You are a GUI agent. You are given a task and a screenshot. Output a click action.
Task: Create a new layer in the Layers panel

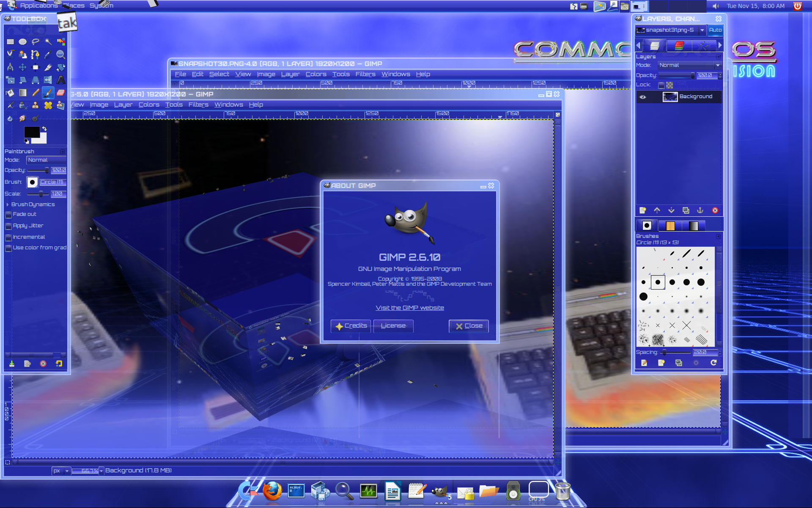[x=643, y=210]
